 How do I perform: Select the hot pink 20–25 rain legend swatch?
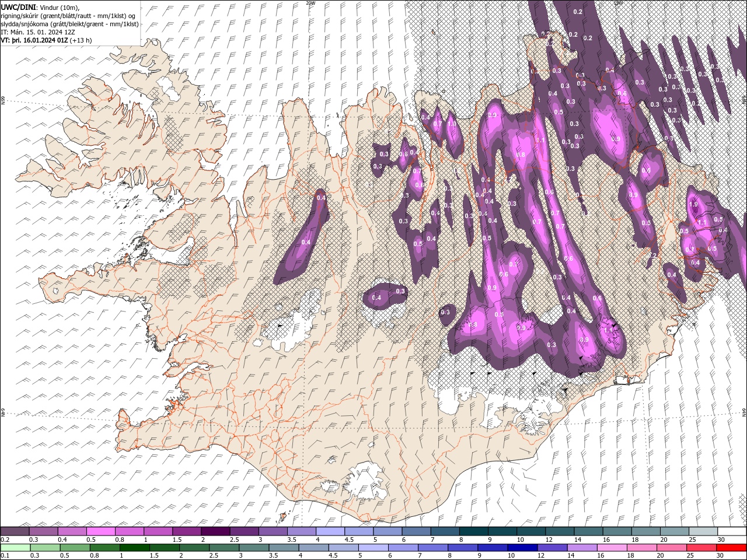672,547
